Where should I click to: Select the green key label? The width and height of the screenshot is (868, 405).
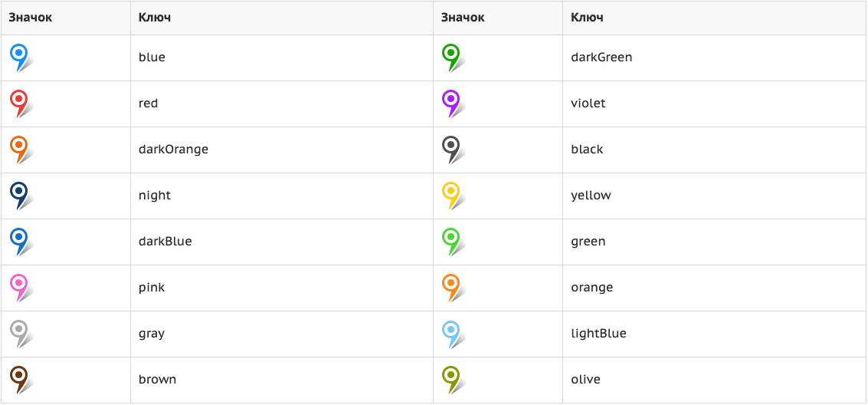click(x=588, y=242)
